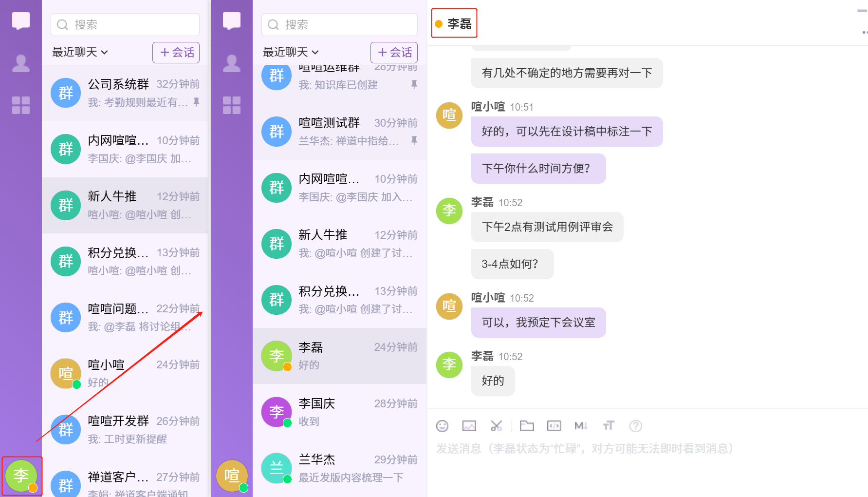Open the send file folder icon

pyautogui.click(x=527, y=426)
